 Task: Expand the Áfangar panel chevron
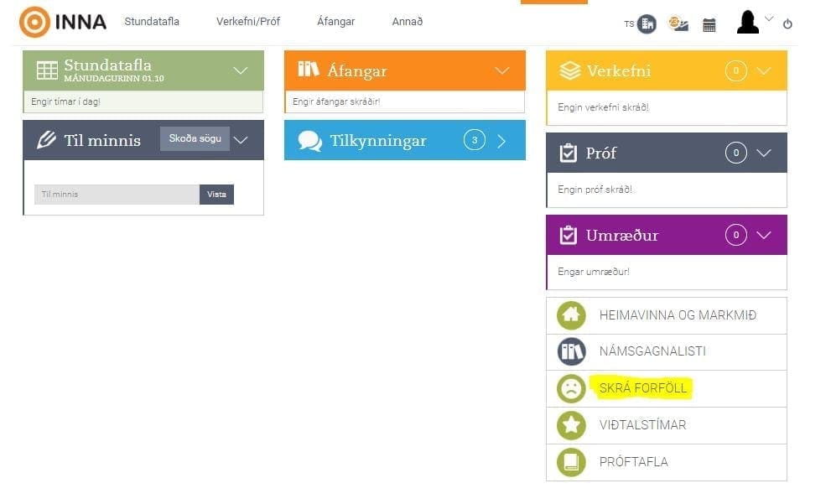click(502, 70)
